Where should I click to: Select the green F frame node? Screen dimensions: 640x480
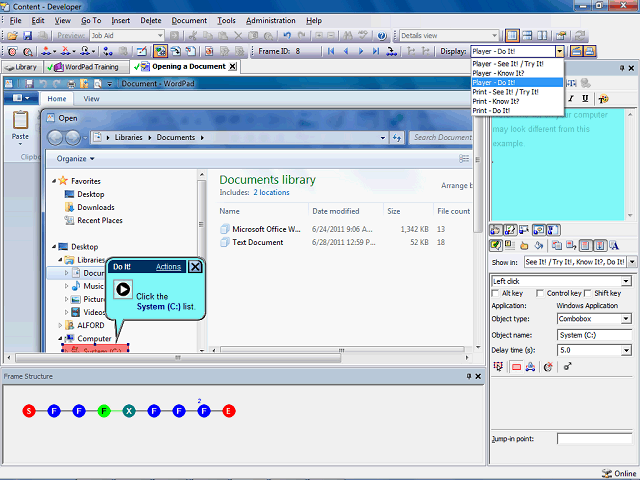point(104,411)
